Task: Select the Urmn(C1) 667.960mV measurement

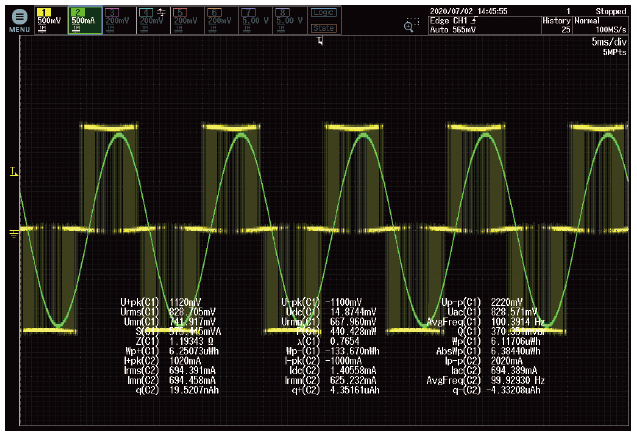Action: (x=329, y=322)
